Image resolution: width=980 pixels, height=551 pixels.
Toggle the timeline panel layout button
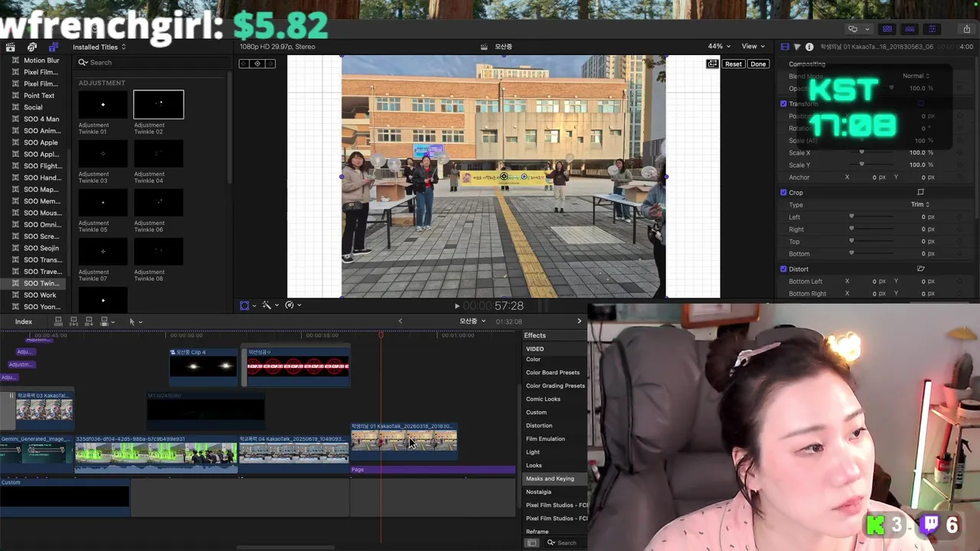coord(910,29)
